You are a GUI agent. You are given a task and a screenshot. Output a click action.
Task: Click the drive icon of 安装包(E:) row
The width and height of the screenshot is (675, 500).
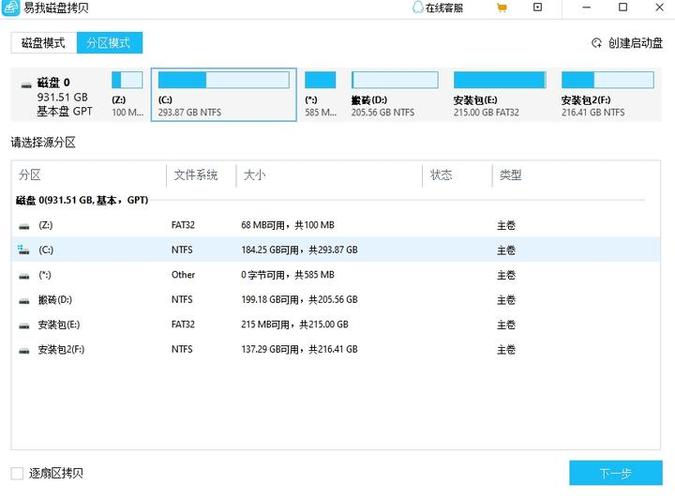pos(24,326)
